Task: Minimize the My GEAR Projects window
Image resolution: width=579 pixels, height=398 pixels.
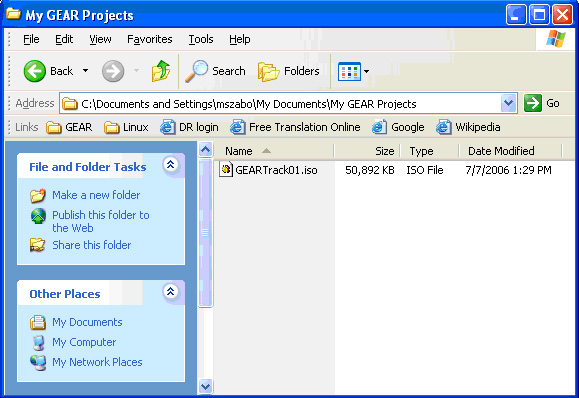Action: 515,15
